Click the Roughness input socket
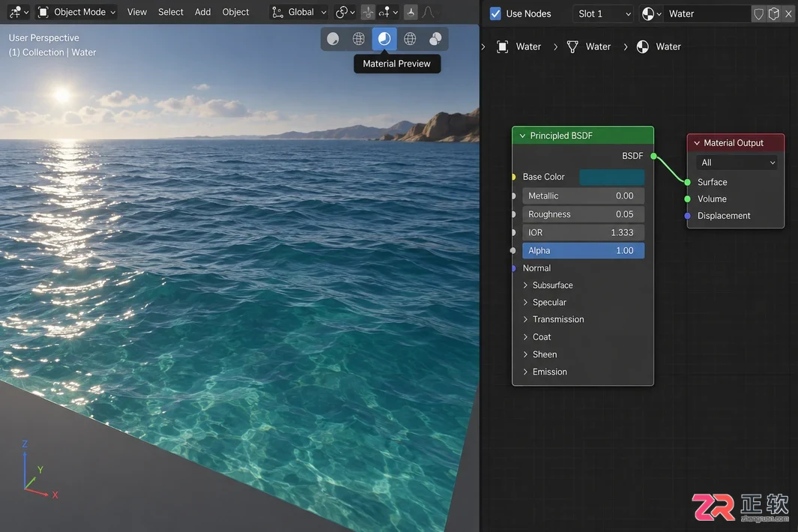Image resolution: width=798 pixels, height=532 pixels. click(513, 214)
